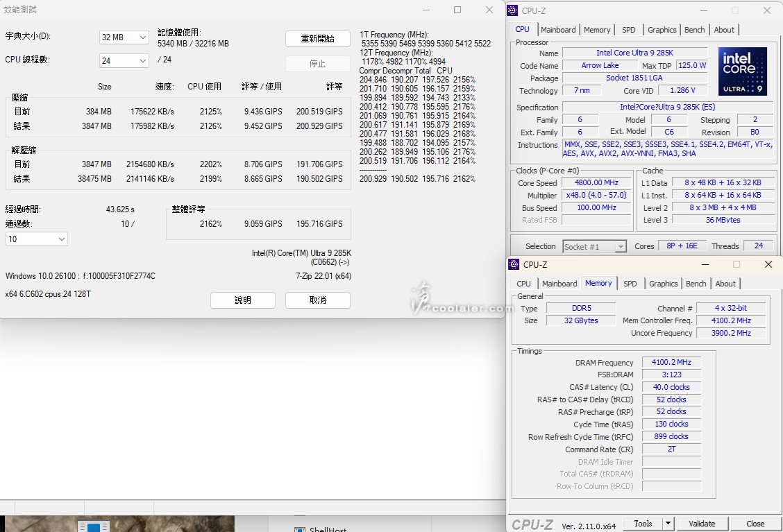Click the CPU-Z app icon in the processor window title bar
783x532 pixels.
pos(513,10)
